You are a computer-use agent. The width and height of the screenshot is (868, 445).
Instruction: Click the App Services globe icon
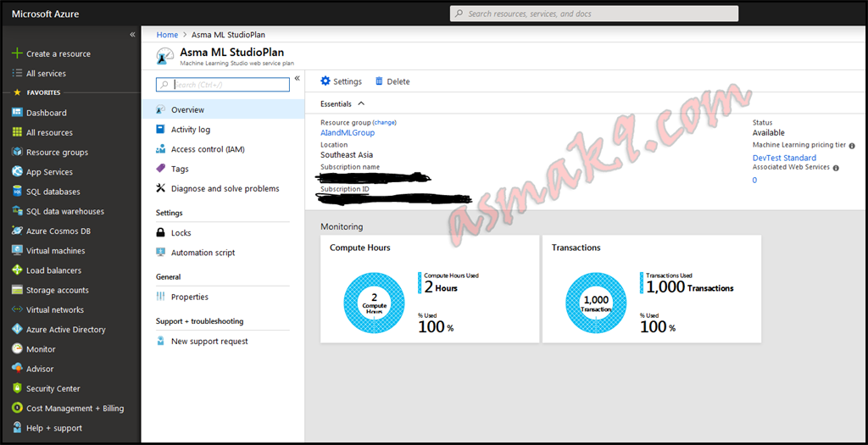click(17, 171)
